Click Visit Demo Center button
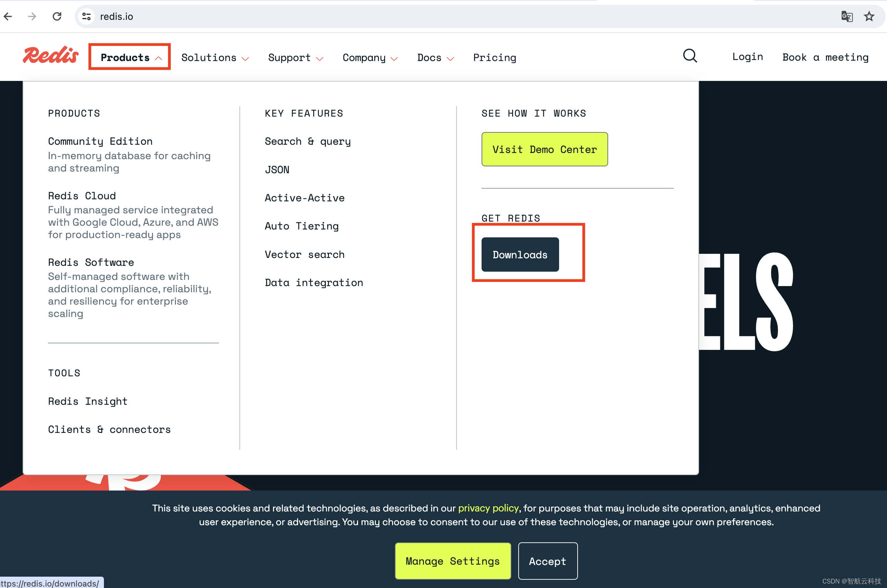 tap(544, 149)
